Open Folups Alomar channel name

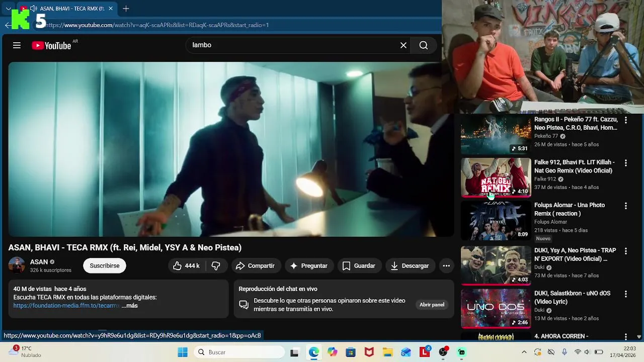550,222
